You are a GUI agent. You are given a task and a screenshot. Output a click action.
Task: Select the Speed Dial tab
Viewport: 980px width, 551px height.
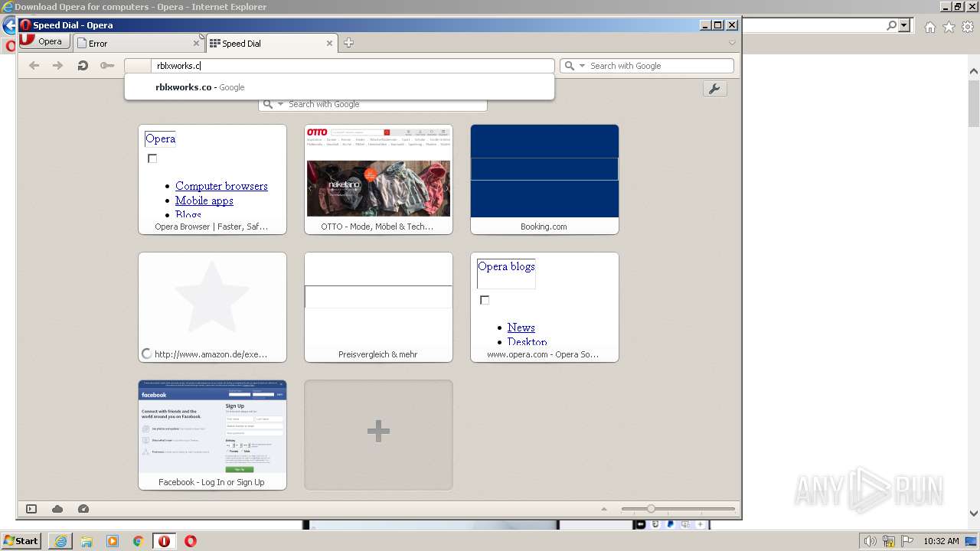click(x=271, y=44)
